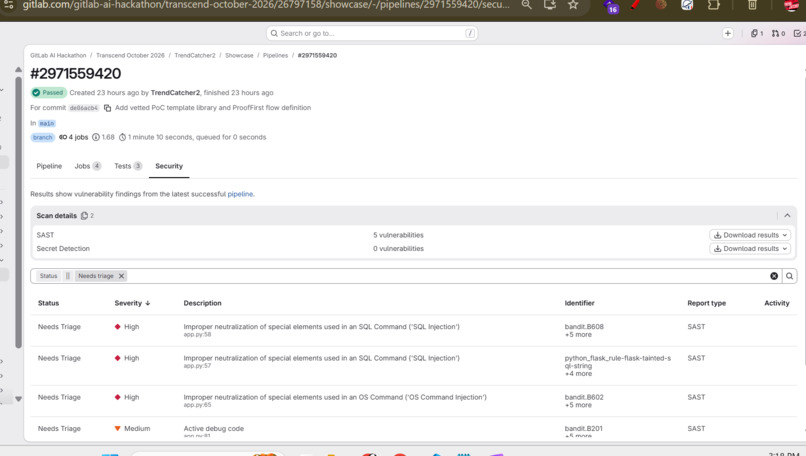Click python_flask_rule-flask-tainted-sql-string identifier

pyautogui.click(x=617, y=362)
